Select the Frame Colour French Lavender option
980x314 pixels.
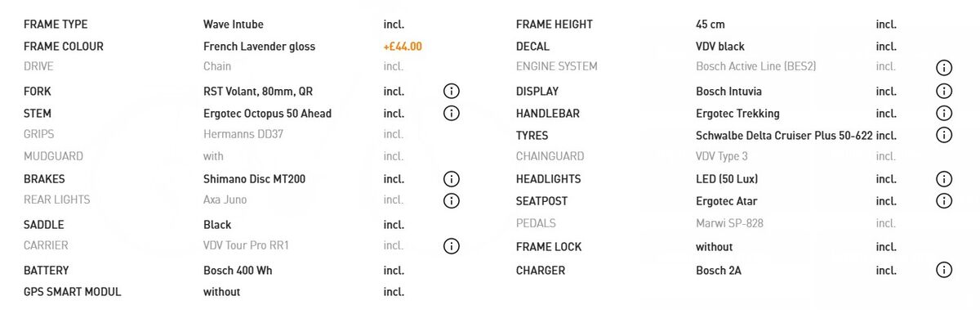[x=259, y=47]
